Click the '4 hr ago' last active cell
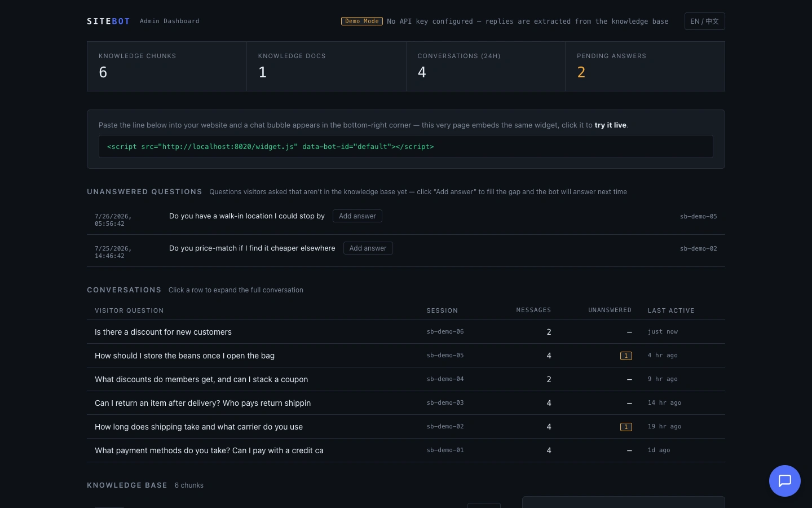 pyautogui.click(x=663, y=356)
